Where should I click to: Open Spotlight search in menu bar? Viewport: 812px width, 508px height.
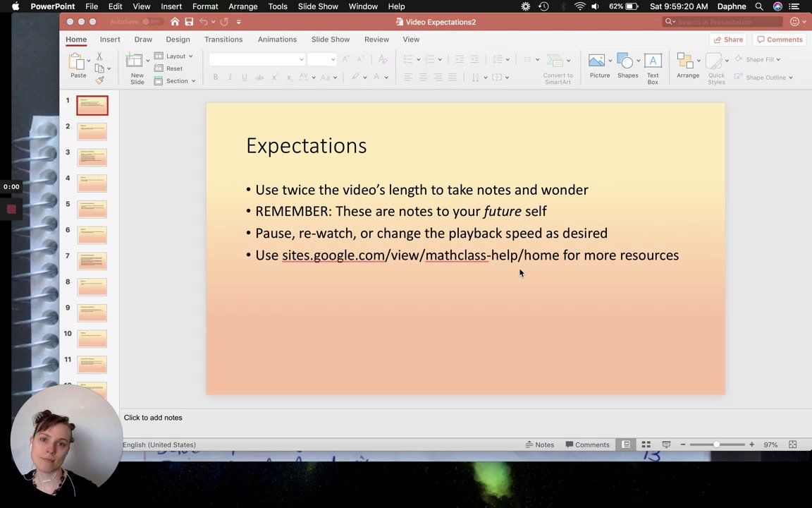click(x=759, y=6)
